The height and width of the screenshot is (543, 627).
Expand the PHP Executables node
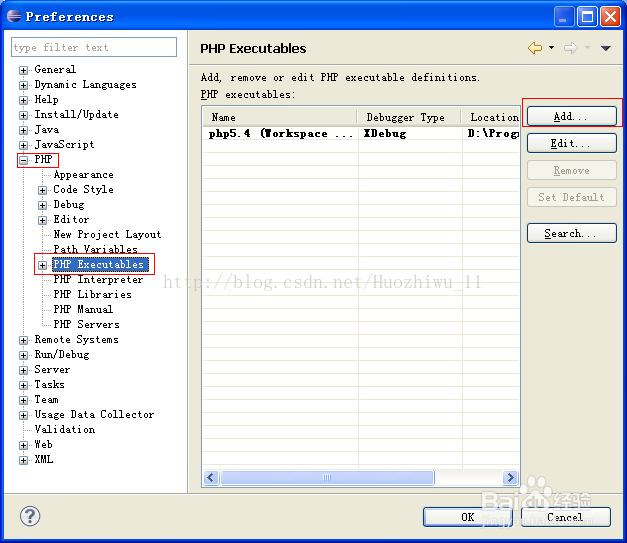click(x=42, y=265)
